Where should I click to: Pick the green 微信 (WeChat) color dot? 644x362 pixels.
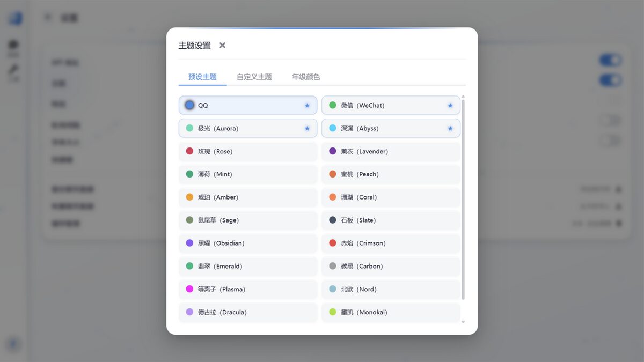[333, 105]
